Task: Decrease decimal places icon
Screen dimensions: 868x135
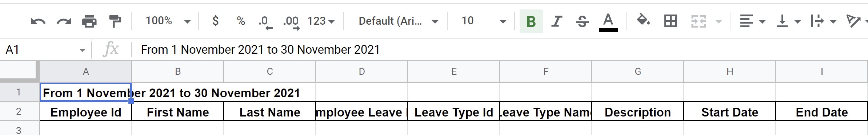Action: click(265, 22)
